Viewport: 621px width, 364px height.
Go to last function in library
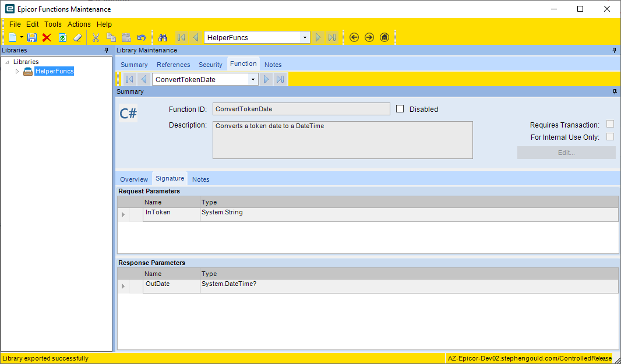pyautogui.click(x=280, y=79)
